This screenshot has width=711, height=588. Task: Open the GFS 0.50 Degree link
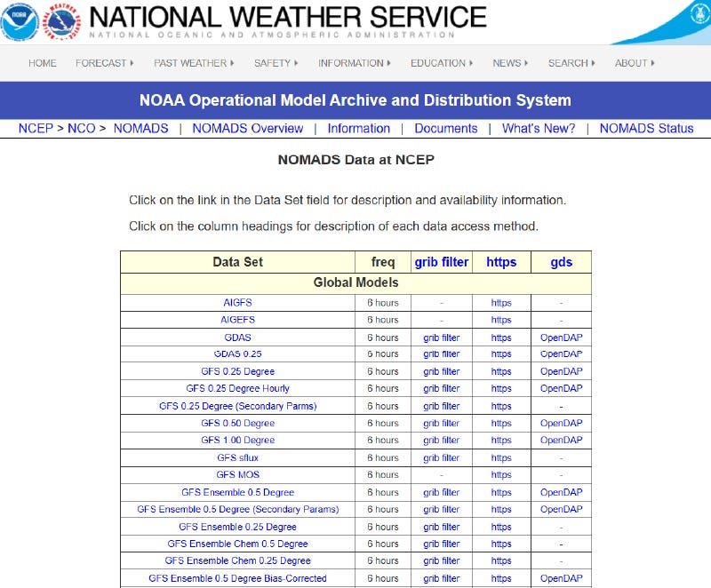(x=237, y=423)
